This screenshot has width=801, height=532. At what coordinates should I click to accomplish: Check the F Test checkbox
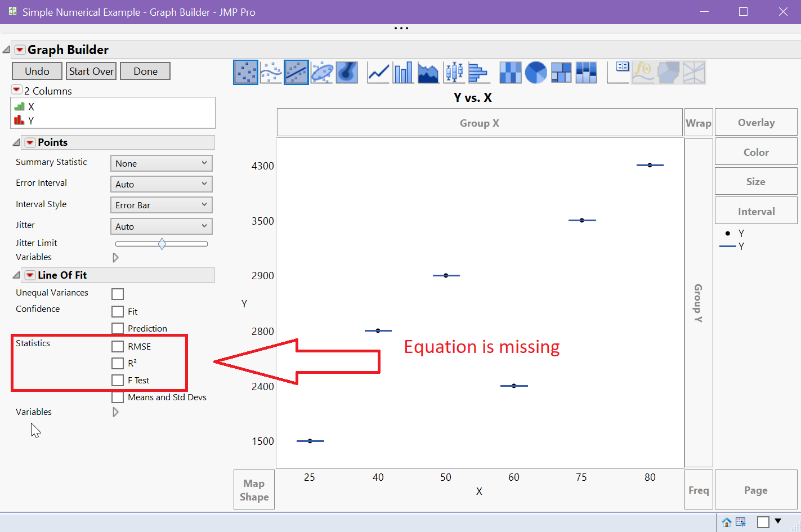(x=118, y=380)
